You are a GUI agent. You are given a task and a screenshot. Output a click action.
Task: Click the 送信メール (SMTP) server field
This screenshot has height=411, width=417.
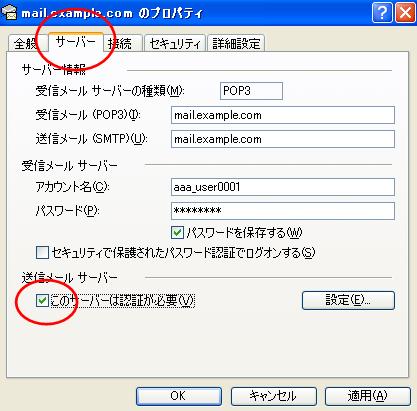283,139
